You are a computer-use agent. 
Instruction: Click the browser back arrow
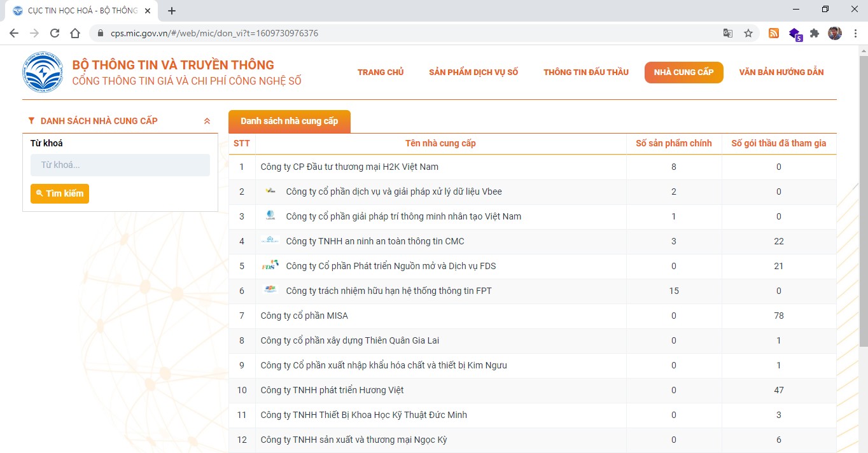[x=14, y=33]
